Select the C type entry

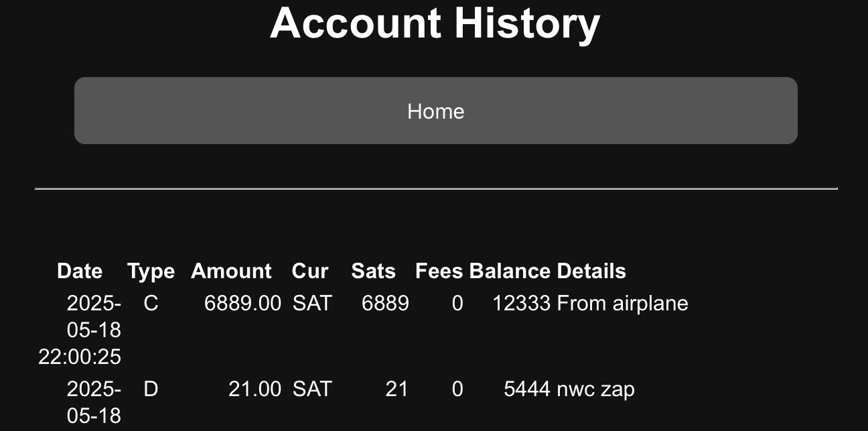[151, 303]
